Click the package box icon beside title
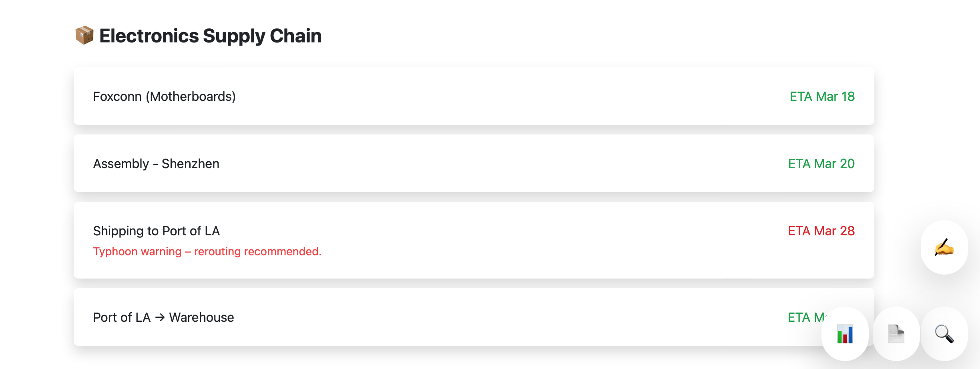 [x=84, y=36]
